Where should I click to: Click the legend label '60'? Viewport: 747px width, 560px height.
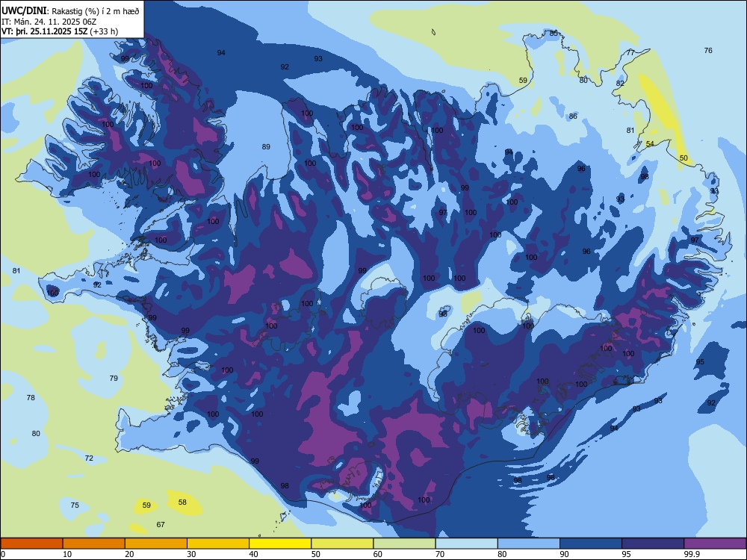378,554
